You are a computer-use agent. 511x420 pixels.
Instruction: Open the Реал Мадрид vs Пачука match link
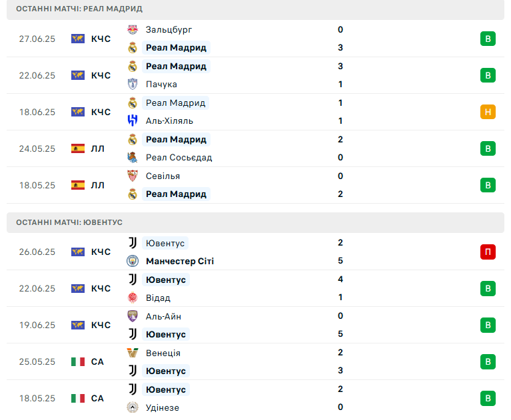coord(256,75)
